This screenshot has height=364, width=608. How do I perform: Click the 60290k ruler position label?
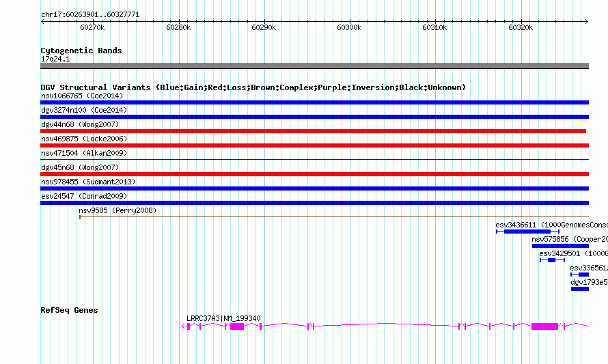(x=264, y=27)
